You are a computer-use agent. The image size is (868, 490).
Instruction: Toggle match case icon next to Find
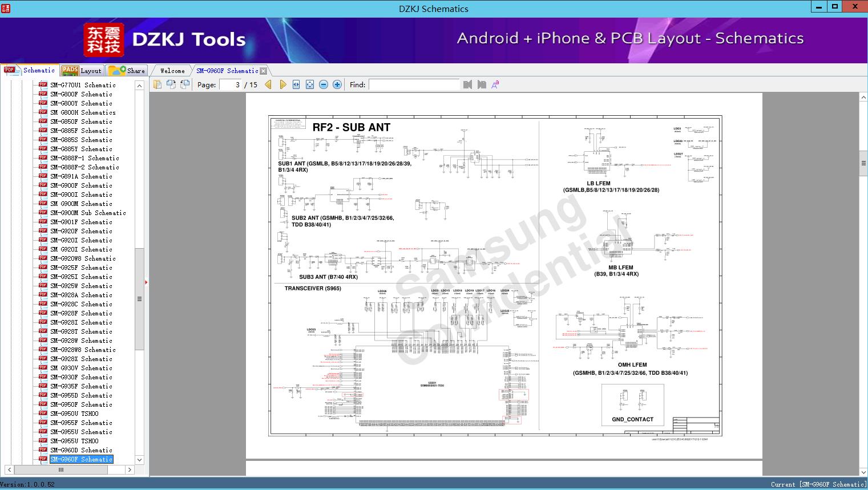495,84
